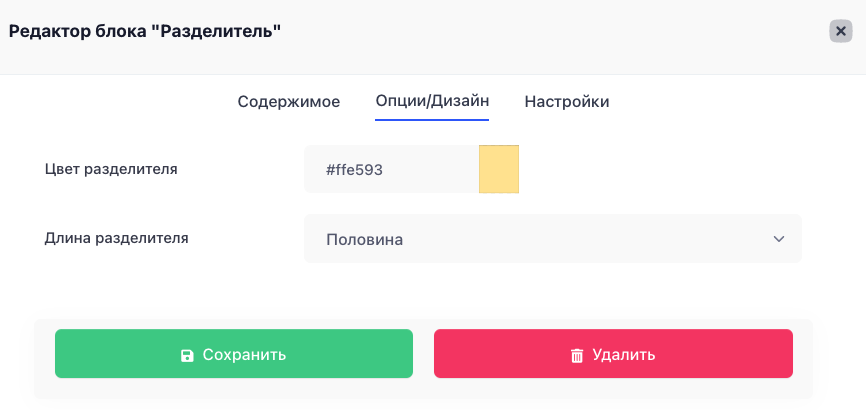
Task: Switch to the Содержимое tab
Action: click(x=289, y=102)
